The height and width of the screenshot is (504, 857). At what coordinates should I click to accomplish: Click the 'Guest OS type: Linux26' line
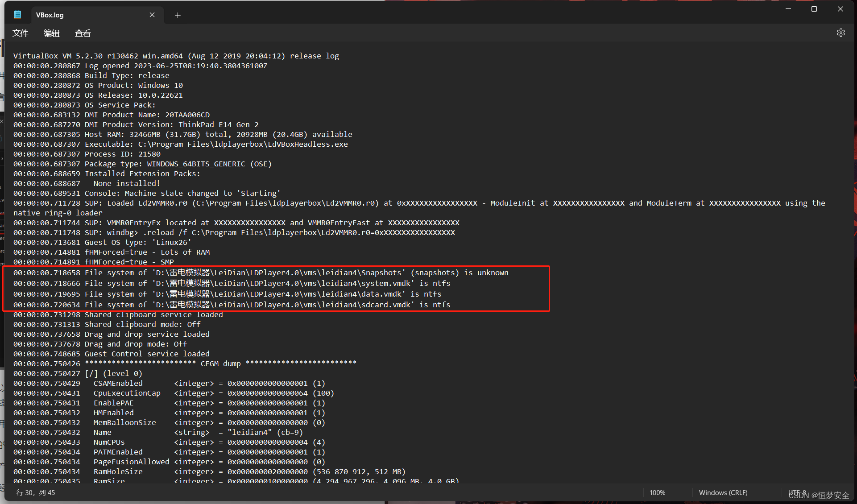(138, 242)
